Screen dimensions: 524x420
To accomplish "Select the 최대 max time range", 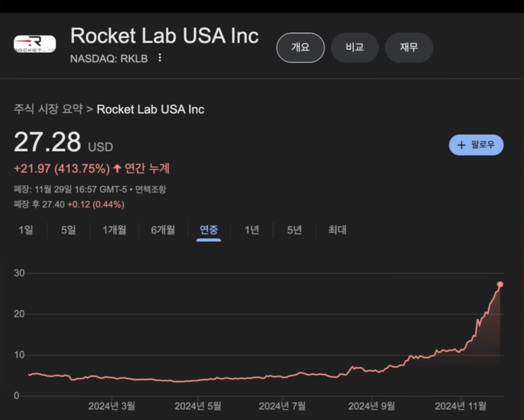I will pos(337,230).
